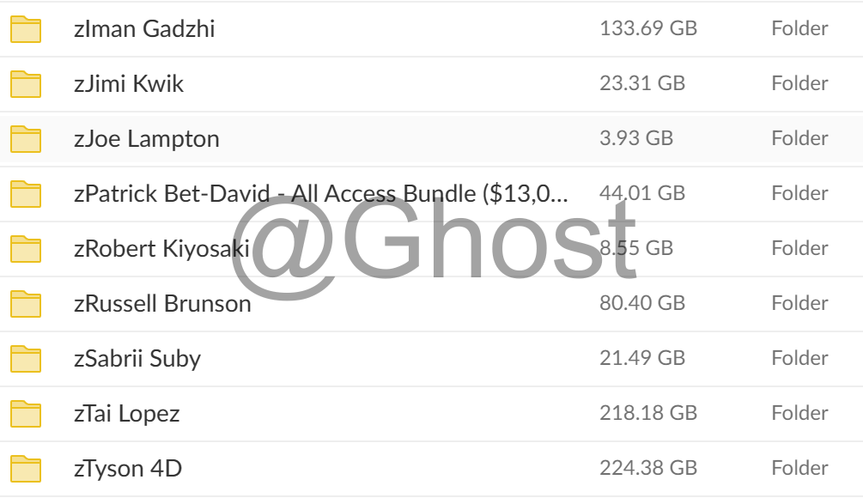Click the zJimi Kwik folder icon
Viewport: 863px width, 504px height.
tap(26, 84)
